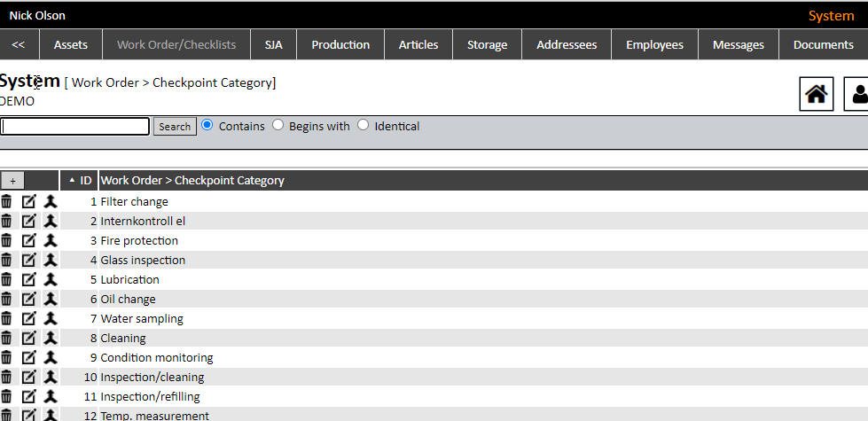Click the Home icon button
The width and height of the screenshot is (868, 421).
coord(817,94)
